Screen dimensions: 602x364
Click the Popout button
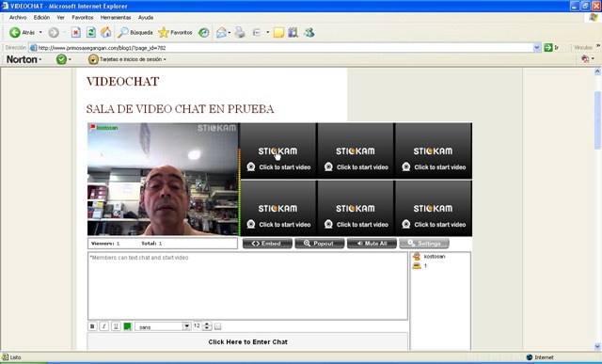coord(320,244)
